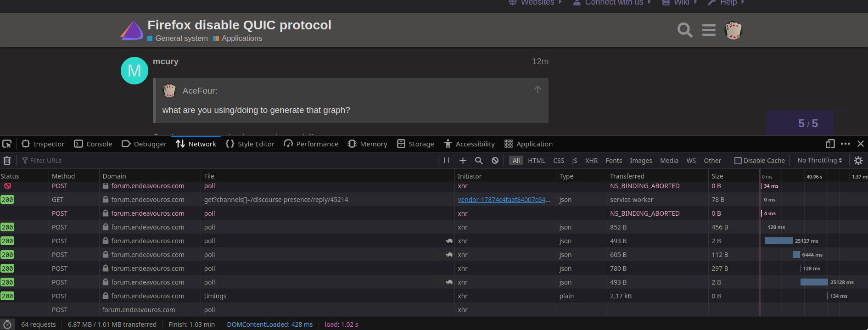Viewport: 868px width, 330px height.
Task: Pause network log recording
Action: [x=447, y=161]
